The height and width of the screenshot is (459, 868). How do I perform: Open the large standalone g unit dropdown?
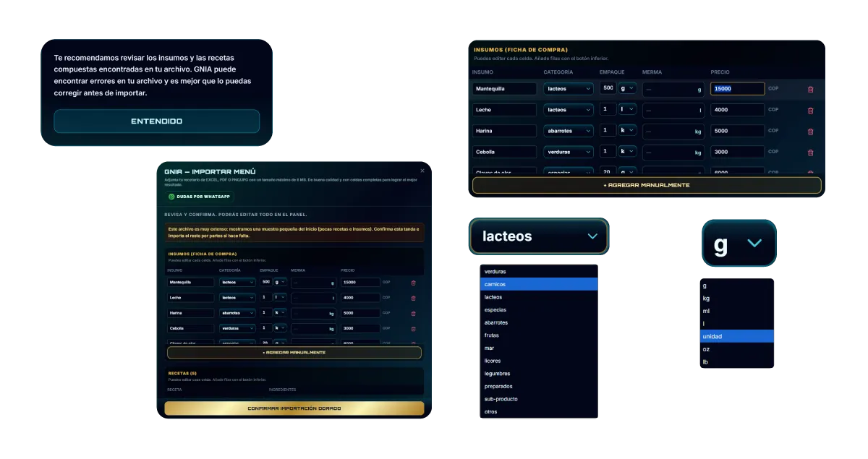click(x=739, y=244)
